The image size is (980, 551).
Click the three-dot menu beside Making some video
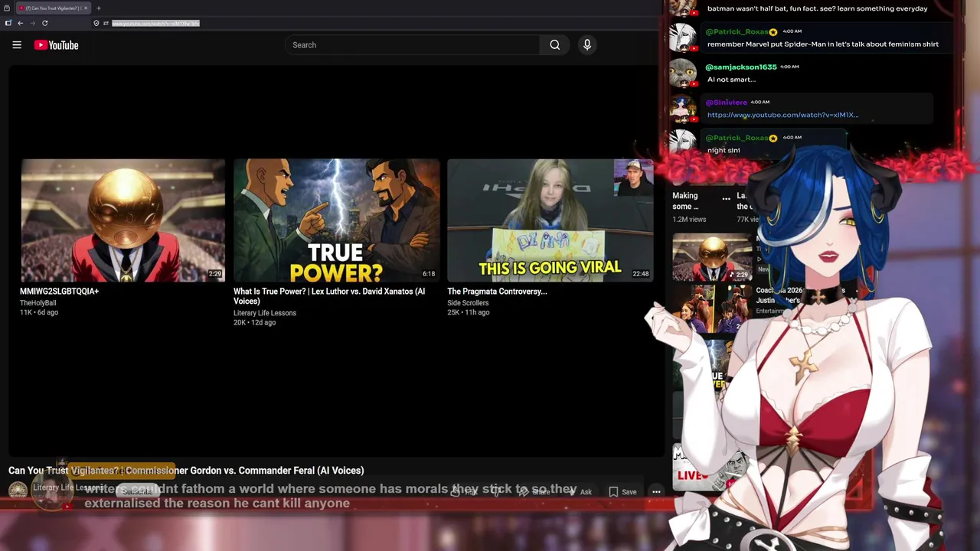coord(726,199)
